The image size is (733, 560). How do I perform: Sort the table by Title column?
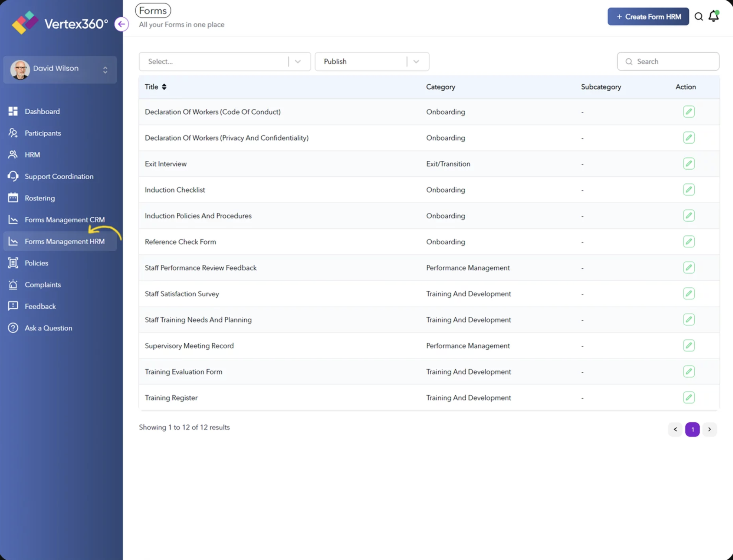(164, 87)
